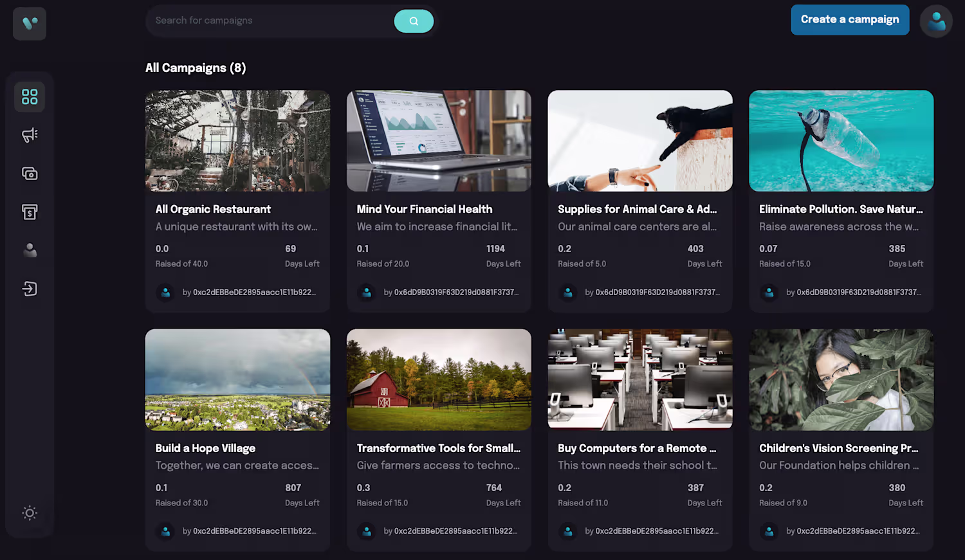
Task: Open the Transformative Tools campaign image
Action: pyautogui.click(x=439, y=380)
